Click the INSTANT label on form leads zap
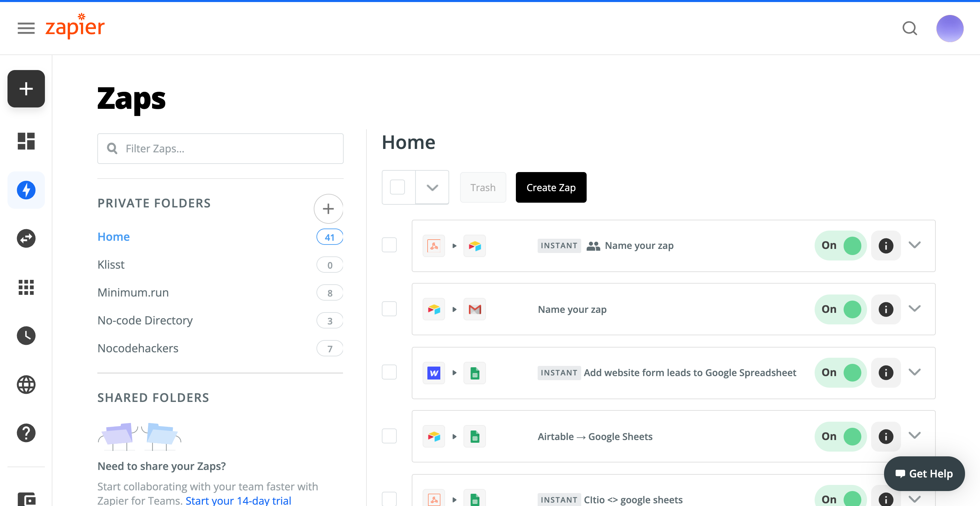The width and height of the screenshot is (980, 506). tap(559, 373)
